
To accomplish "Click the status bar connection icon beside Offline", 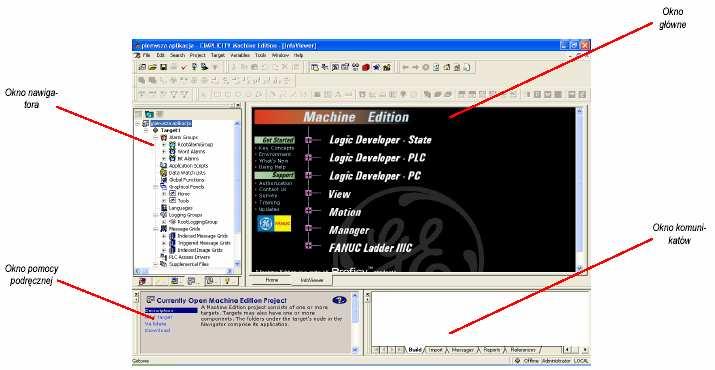I will click(518, 361).
